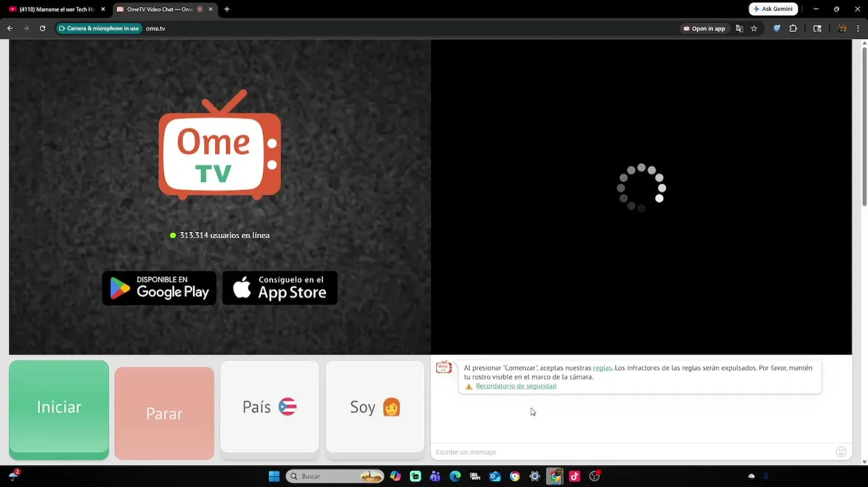The height and width of the screenshot is (487, 868).
Task: Open a new browser tab
Action: coord(227,9)
